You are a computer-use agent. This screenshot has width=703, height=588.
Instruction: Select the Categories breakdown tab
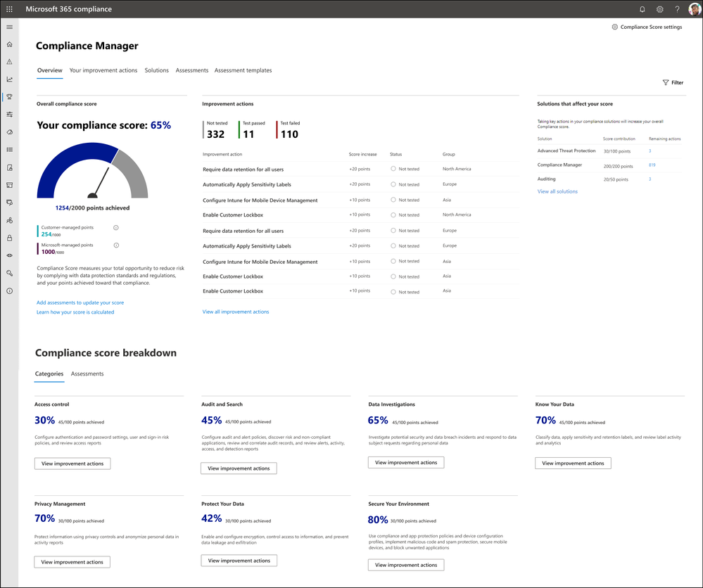(x=49, y=373)
